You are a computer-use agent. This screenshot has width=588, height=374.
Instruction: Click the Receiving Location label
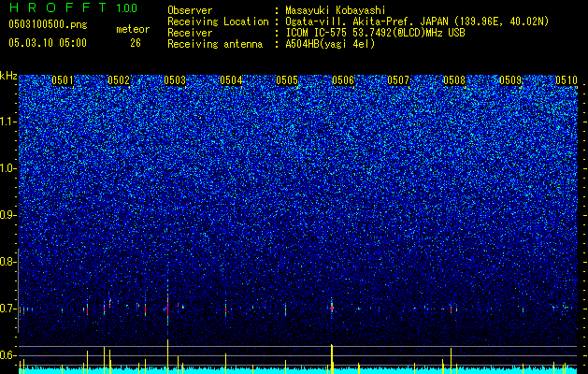point(218,22)
